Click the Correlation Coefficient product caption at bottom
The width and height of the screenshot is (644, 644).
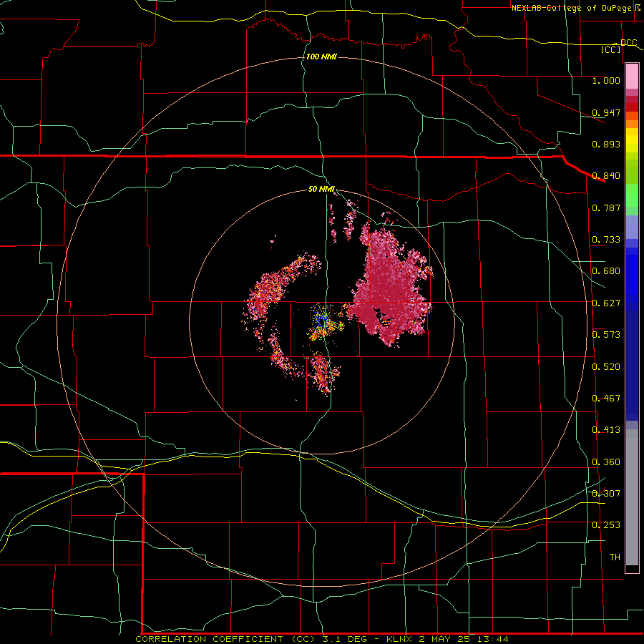coord(322,639)
